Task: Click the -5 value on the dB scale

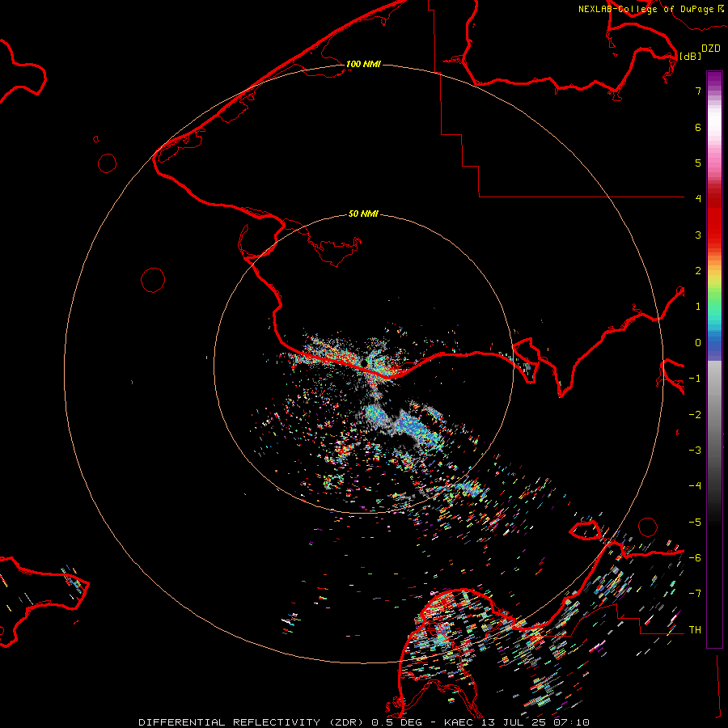Action: coord(695,523)
